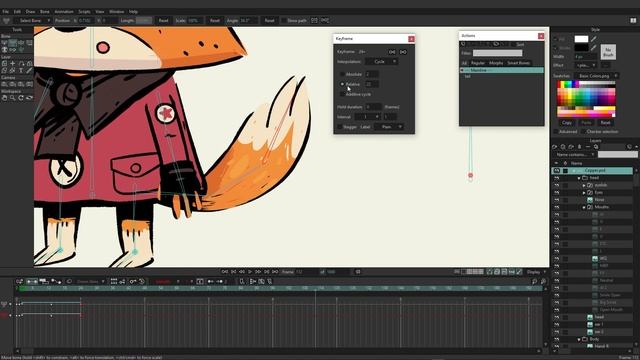Enable the Checker selection checkbox
640x360 pixels.
pyautogui.click(x=582, y=131)
